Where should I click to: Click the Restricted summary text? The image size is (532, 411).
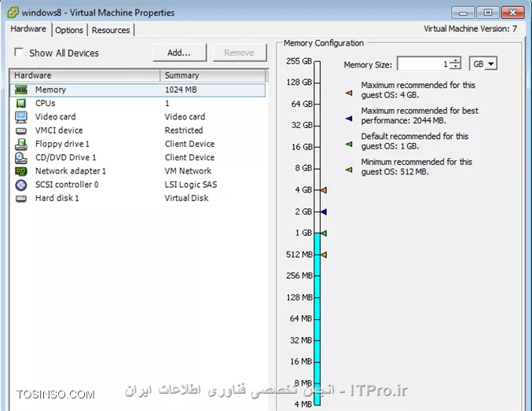[184, 130]
